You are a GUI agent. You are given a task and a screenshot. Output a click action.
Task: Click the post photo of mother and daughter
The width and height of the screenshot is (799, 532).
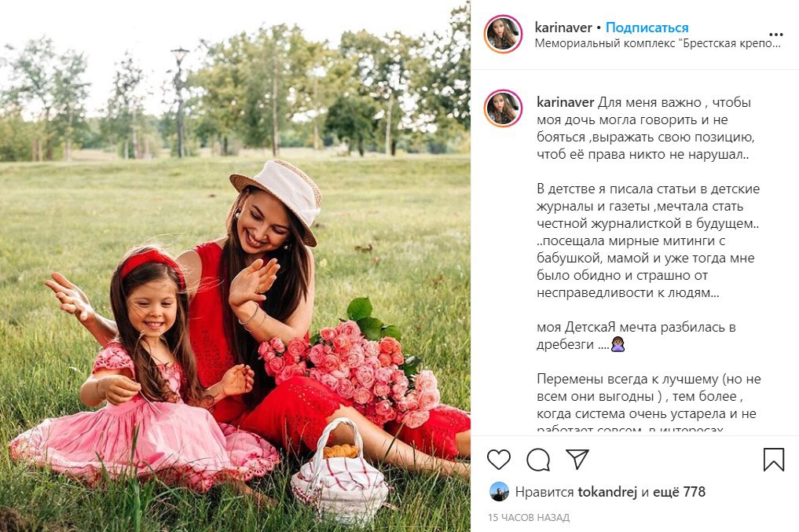tap(235, 266)
